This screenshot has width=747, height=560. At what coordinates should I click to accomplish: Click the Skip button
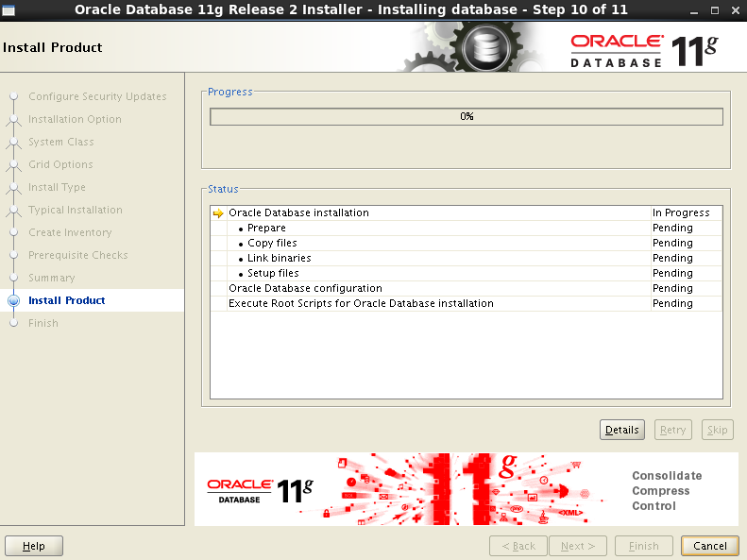(x=717, y=430)
